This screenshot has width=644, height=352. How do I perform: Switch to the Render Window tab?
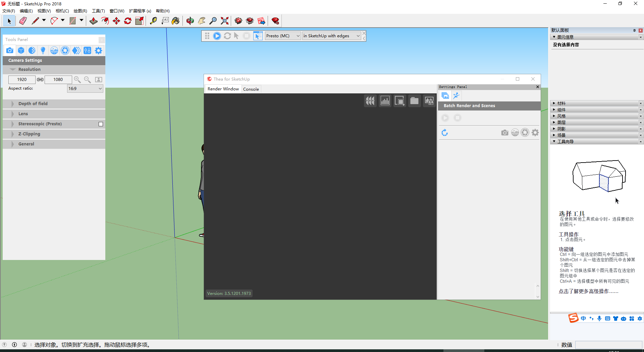coord(223,89)
